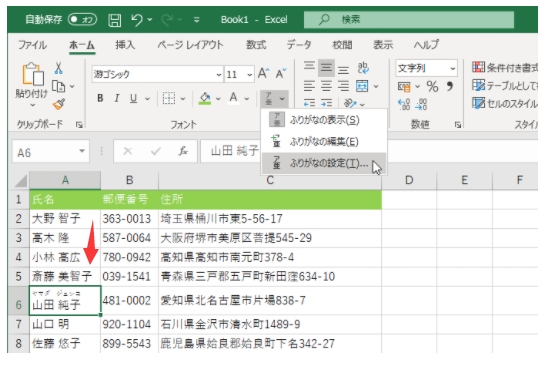Open the 数式 tab
Image resolution: width=545 pixels, height=368 pixels.
(x=256, y=45)
